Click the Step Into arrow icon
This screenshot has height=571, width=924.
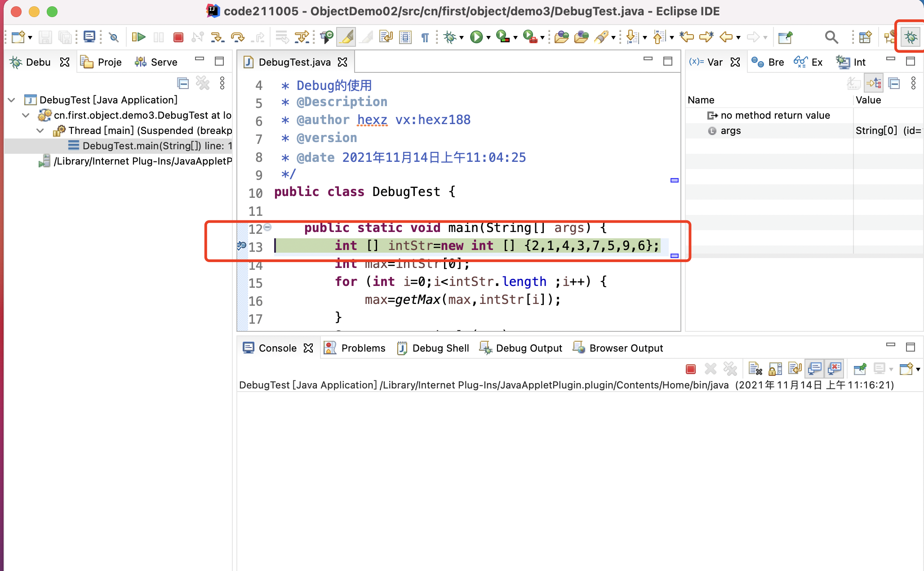pos(217,37)
